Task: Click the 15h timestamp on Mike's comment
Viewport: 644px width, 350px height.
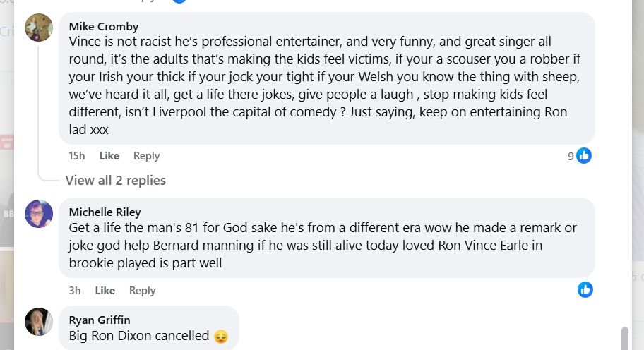Action: [77, 156]
